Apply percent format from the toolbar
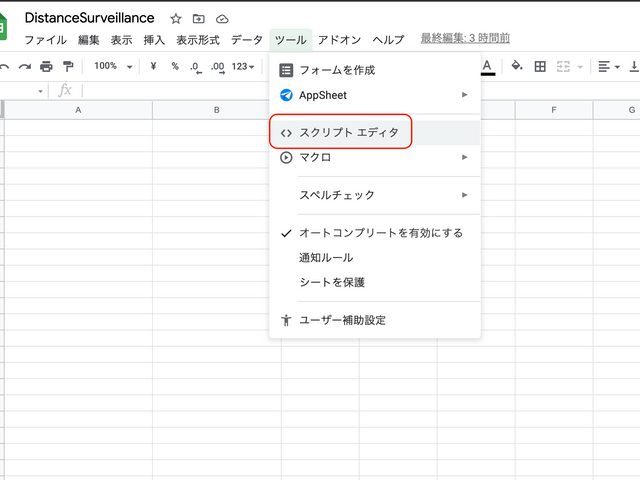640x480 pixels. coord(174,67)
